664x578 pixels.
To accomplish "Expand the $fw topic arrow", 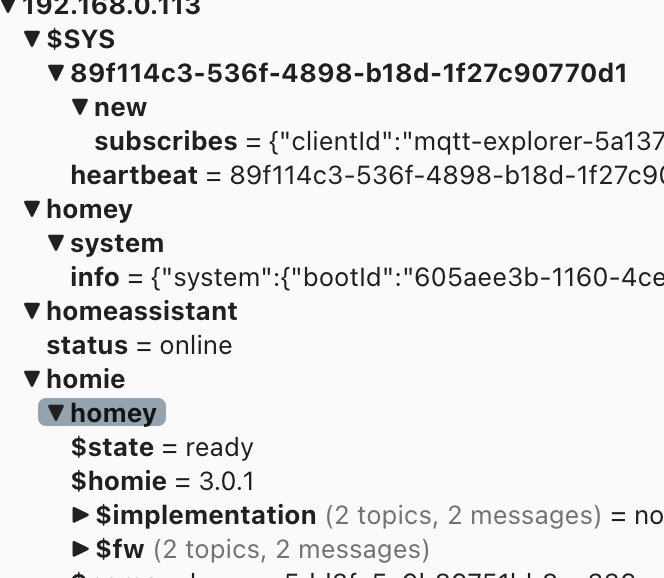I will coord(80,549).
